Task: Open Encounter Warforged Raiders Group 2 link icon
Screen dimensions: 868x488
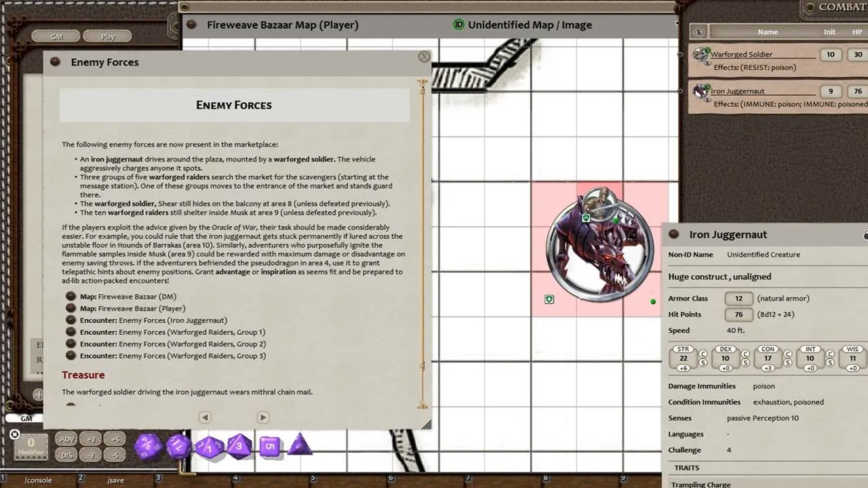Action: [71, 344]
